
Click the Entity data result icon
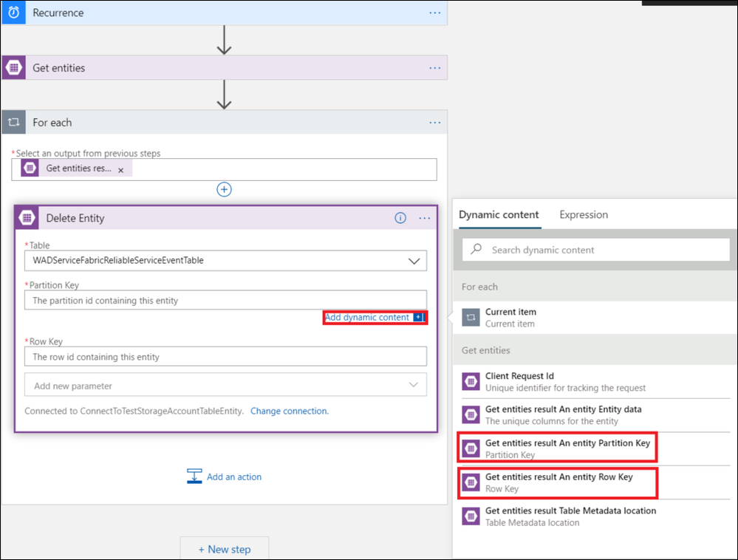point(471,415)
